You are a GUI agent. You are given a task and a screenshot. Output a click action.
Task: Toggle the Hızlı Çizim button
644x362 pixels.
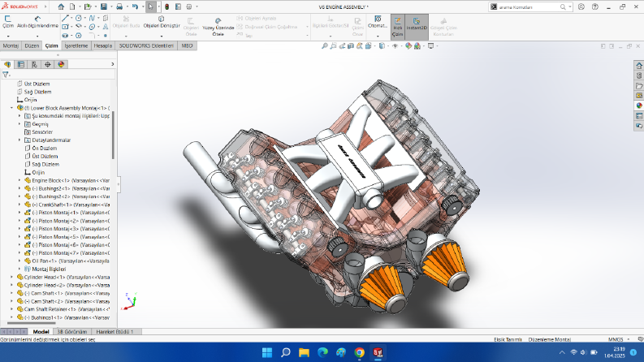tap(398, 27)
